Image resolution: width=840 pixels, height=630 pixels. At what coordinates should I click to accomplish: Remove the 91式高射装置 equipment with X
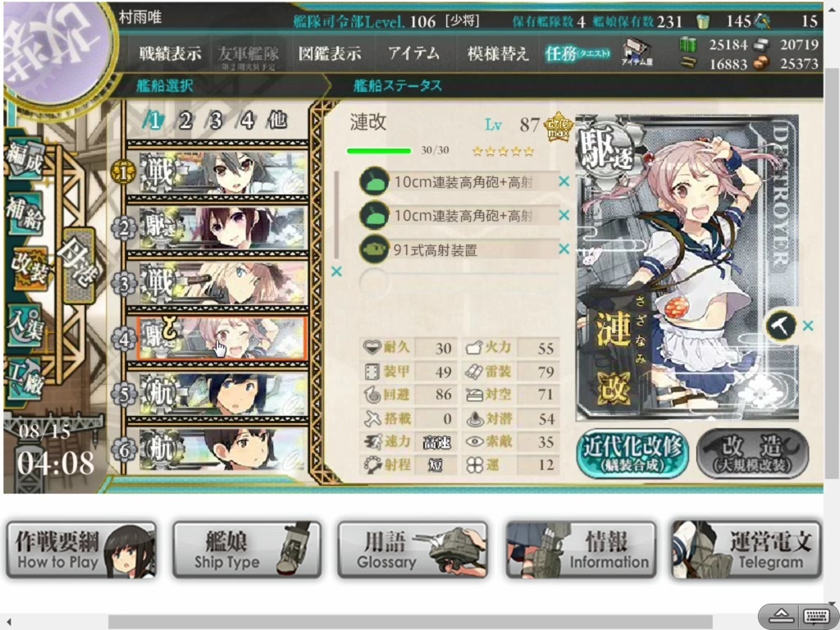tap(564, 249)
